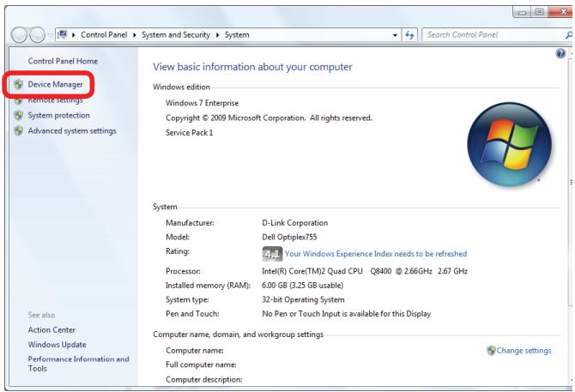This screenshot has width=575, height=392.
Task: Go to Control Panel Home
Action: coord(63,61)
